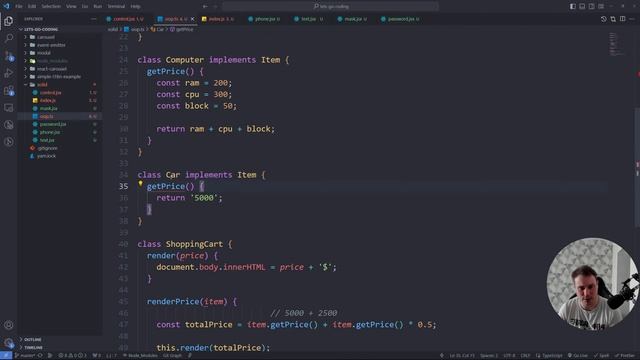Toggle the primary sidebar layout button
Viewport: 640px width, 360px height.
[x=573, y=7]
